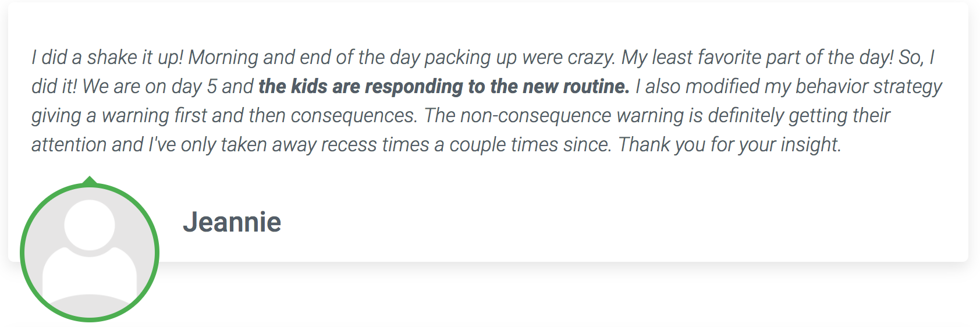Click the phrase "modified my behavior strategy"
The image size is (980, 327).
pyautogui.click(x=814, y=87)
